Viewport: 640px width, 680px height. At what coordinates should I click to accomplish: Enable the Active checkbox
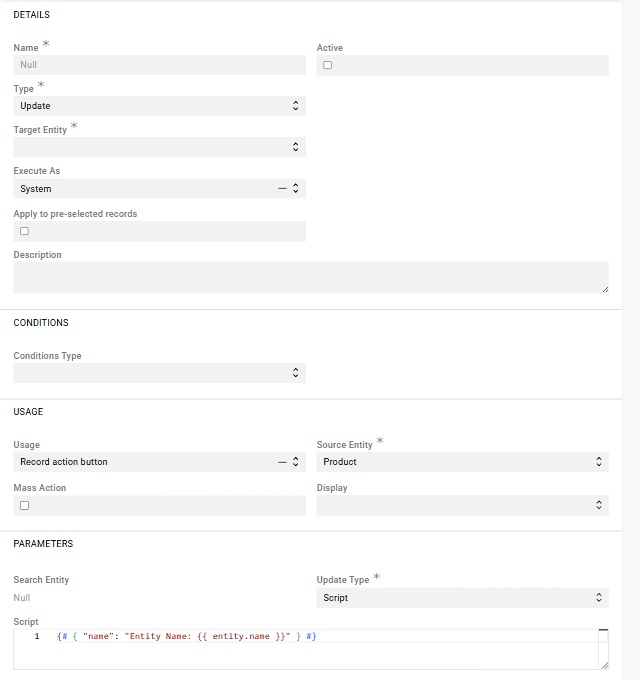327,65
